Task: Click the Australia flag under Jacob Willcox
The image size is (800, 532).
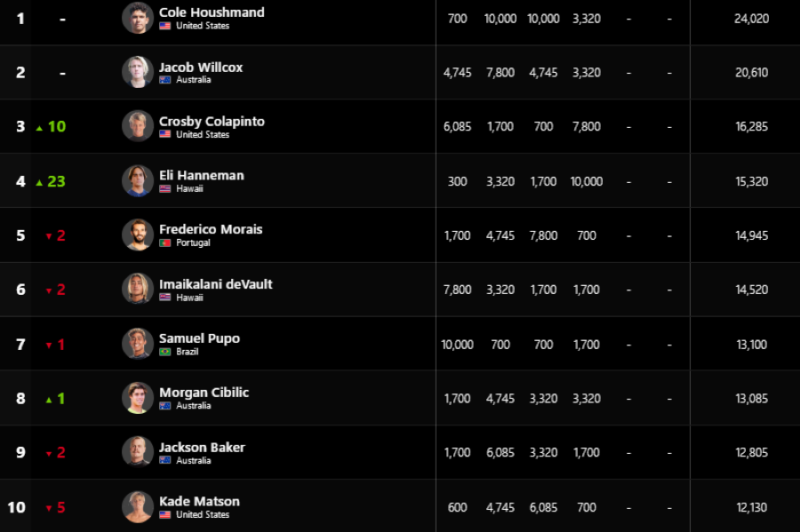Action: coord(164,80)
